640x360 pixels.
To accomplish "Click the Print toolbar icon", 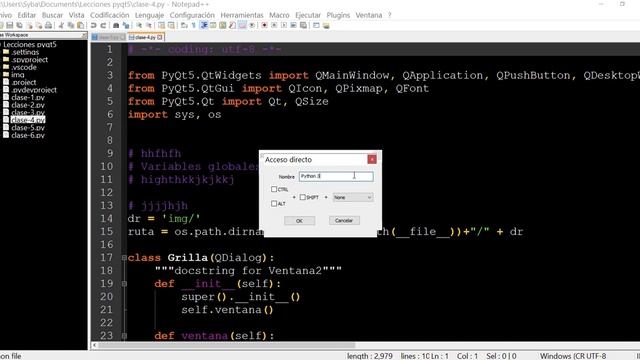I will tap(49, 25).
